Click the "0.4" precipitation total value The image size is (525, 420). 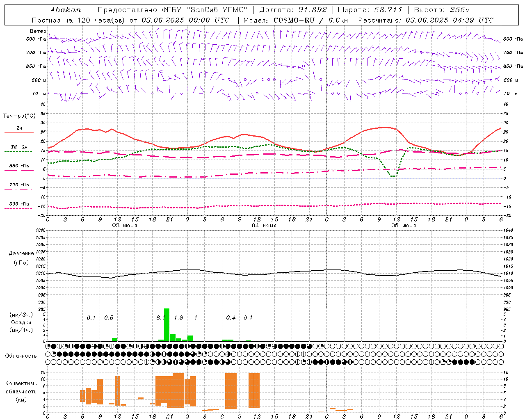pos(231,317)
